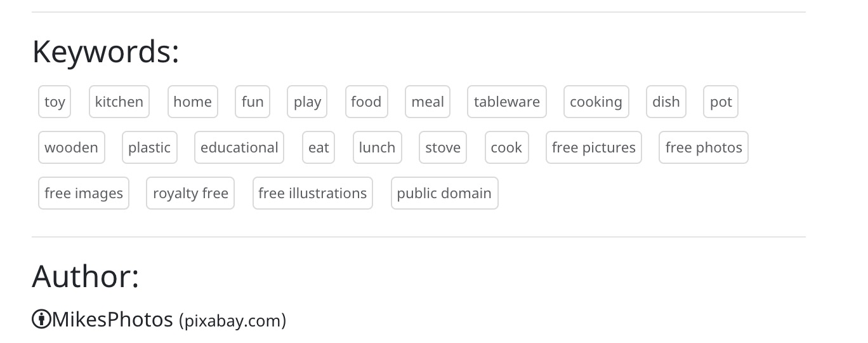Select the 'kitchen' keyword tag
Viewport: 868px width, 343px height.
(119, 102)
